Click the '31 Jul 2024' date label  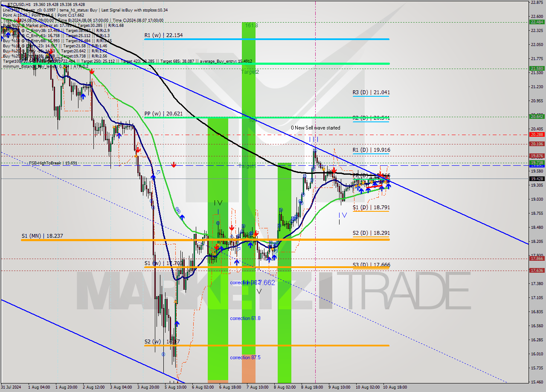(11, 387)
